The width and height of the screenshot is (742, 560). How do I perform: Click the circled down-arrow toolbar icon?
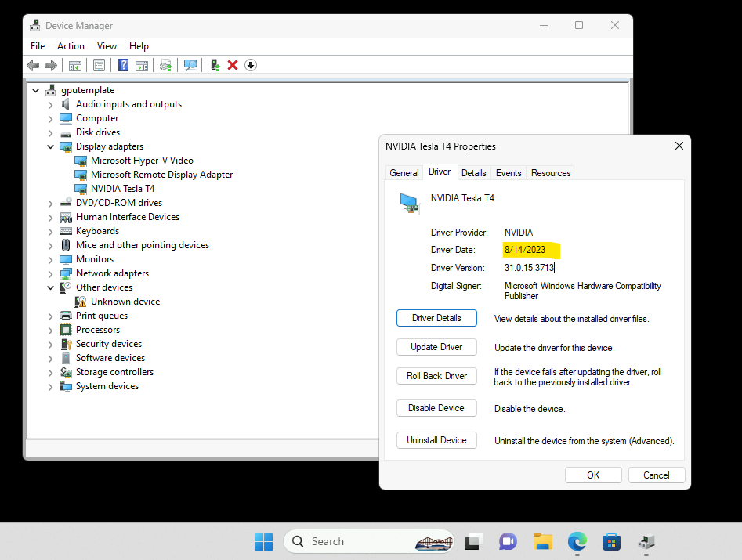point(251,65)
